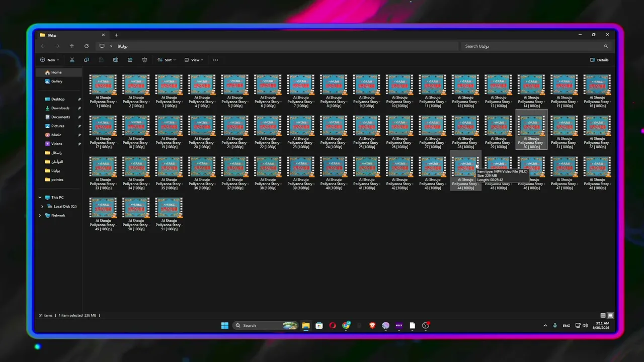Click "1 item selected 236 MB" status text
644x362 pixels.
[77, 315]
